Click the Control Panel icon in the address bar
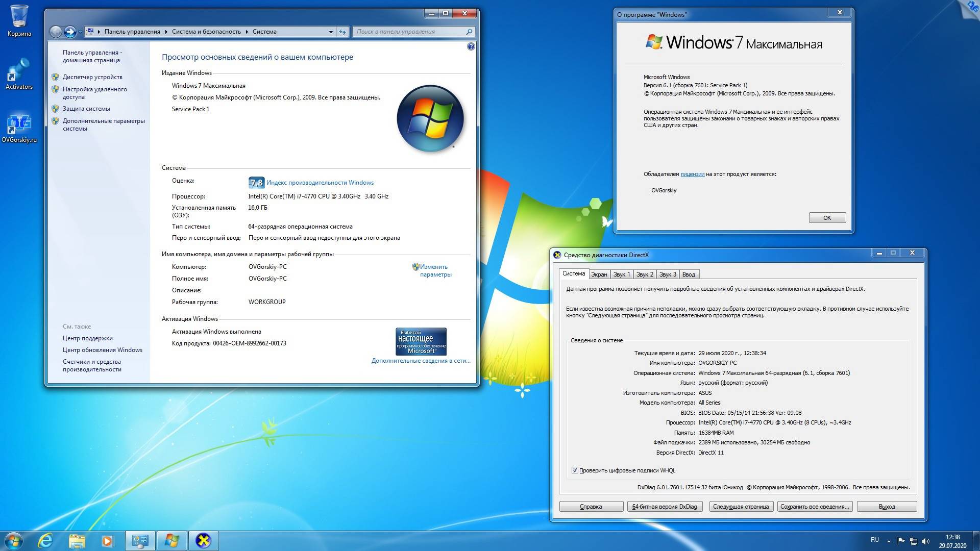This screenshot has width=980, height=551. pyautogui.click(x=90, y=32)
